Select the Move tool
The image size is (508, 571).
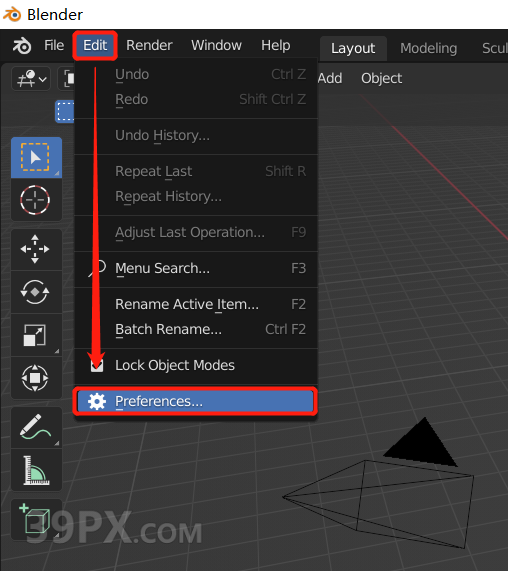(x=36, y=249)
